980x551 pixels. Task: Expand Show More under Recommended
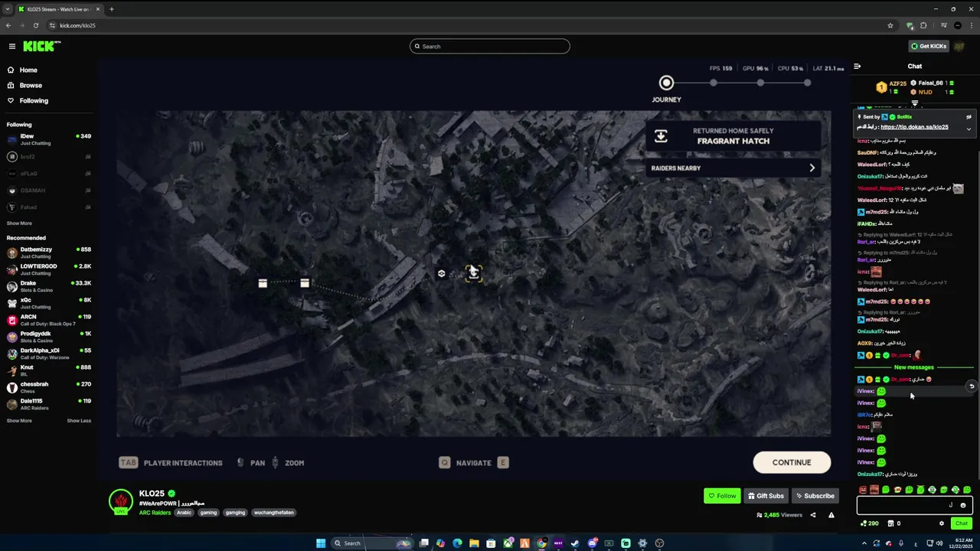[x=19, y=420]
